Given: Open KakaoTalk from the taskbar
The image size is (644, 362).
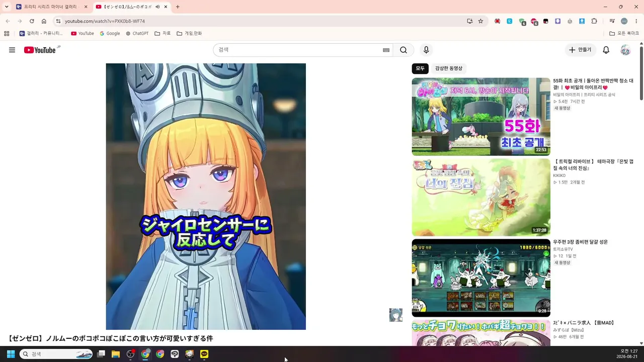Looking at the screenshot, I should tap(204, 354).
